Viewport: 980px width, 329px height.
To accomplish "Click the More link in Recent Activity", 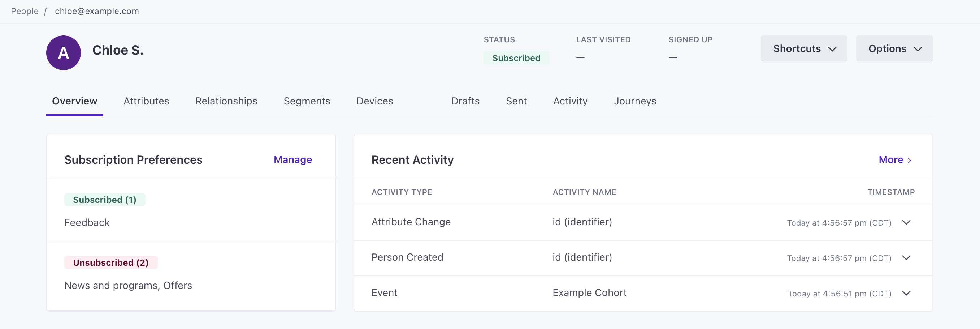I will coord(895,159).
